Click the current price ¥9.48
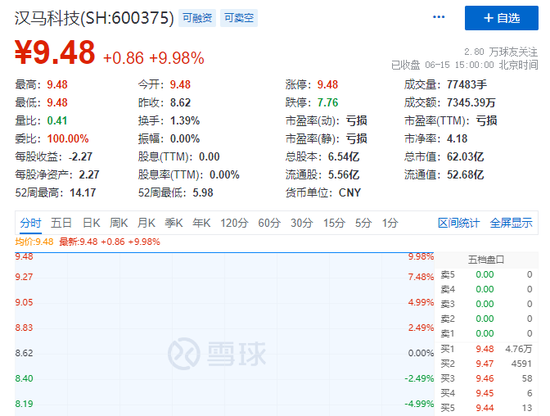Image resolution: width=550 pixels, height=416 pixels. coord(55,52)
